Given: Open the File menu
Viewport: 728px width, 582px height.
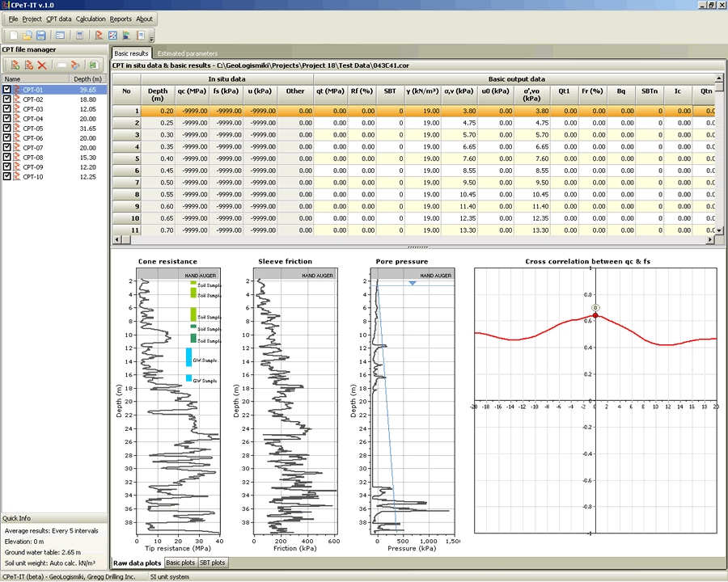Looking at the screenshot, I should point(13,19).
